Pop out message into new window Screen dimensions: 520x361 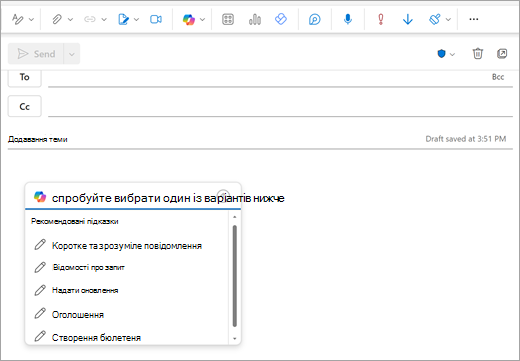coord(502,53)
